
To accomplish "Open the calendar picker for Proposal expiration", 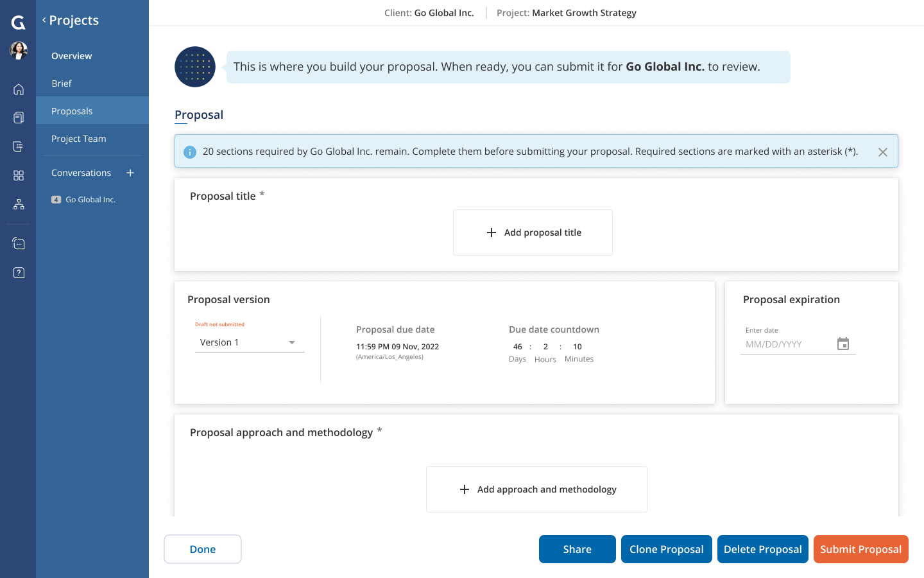I will [x=843, y=344].
